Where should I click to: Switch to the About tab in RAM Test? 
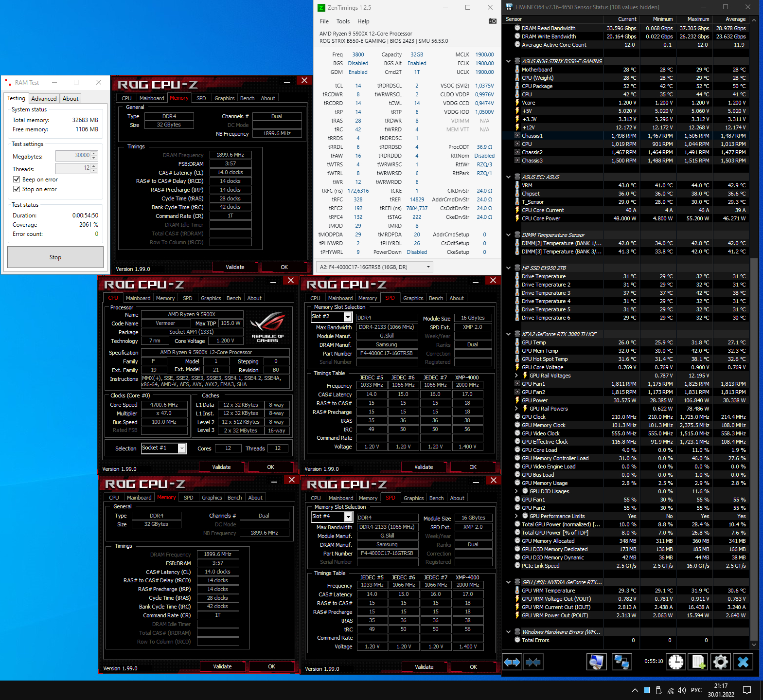[71, 99]
